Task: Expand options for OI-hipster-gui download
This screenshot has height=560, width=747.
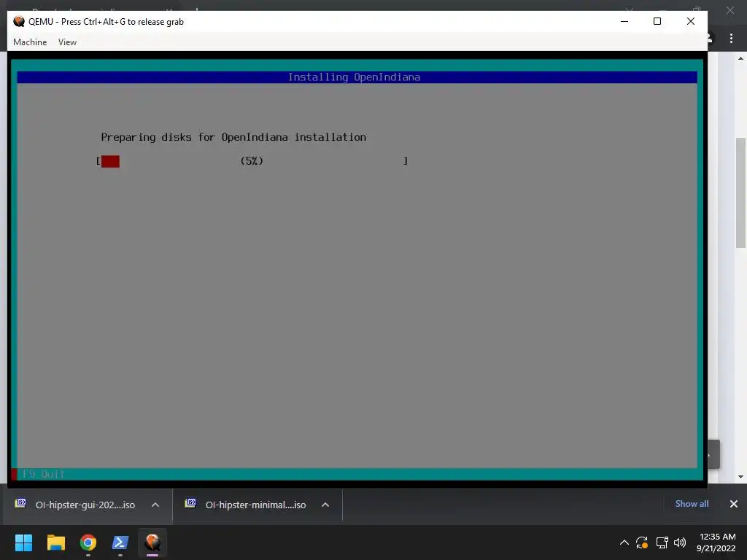Action: point(155,505)
